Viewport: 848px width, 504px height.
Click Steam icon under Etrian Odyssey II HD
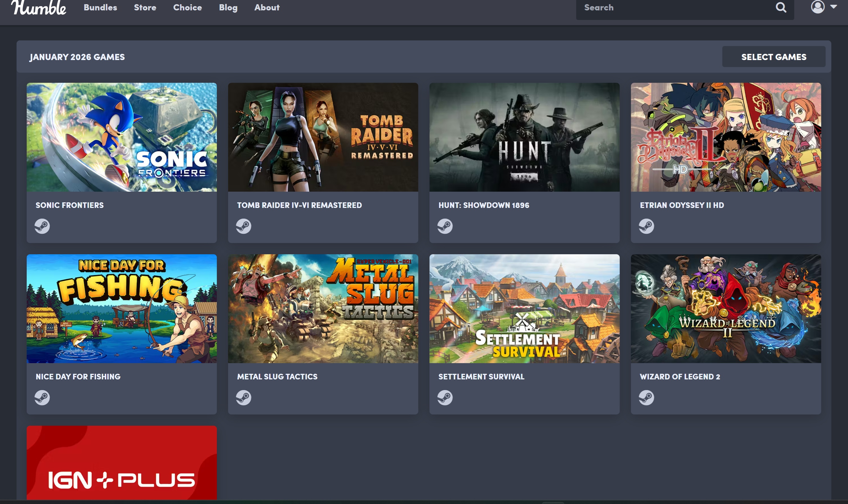646,226
